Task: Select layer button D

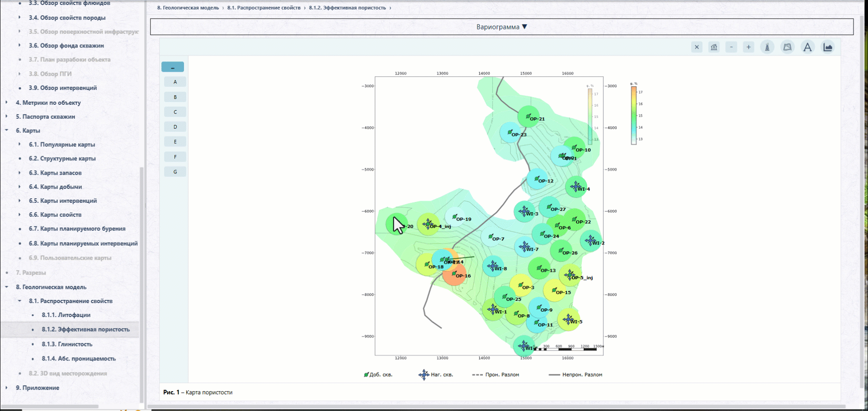Action: (175, 127)
